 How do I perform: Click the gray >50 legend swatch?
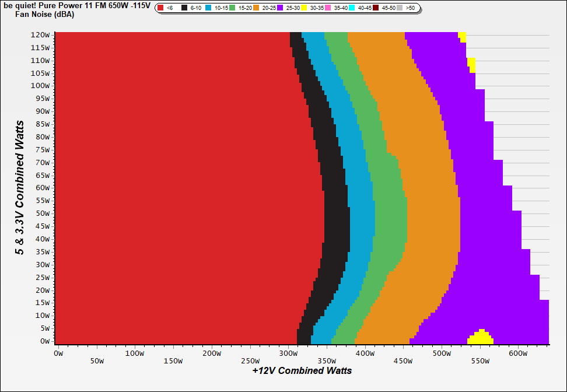tap(400, 8)
